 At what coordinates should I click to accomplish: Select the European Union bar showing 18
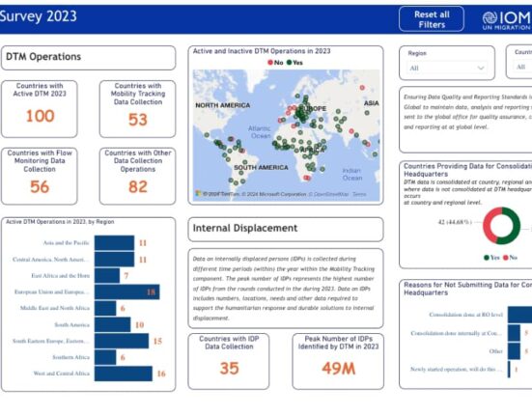tap(127, 291)
